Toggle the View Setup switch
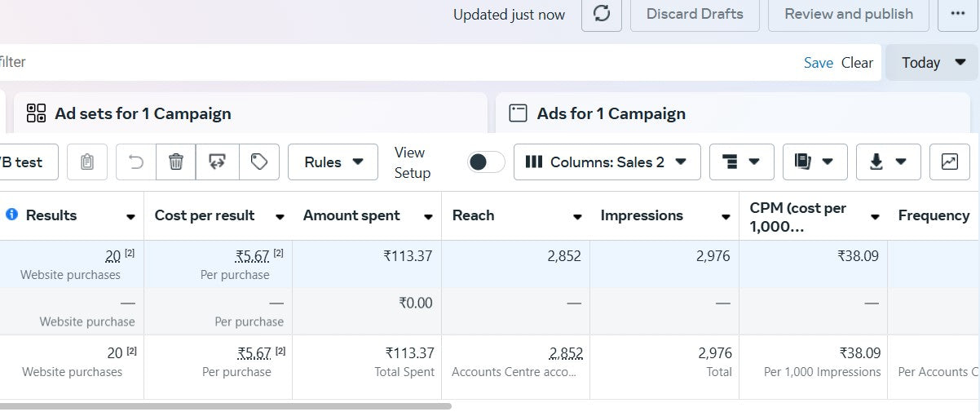 click(486, 162)
